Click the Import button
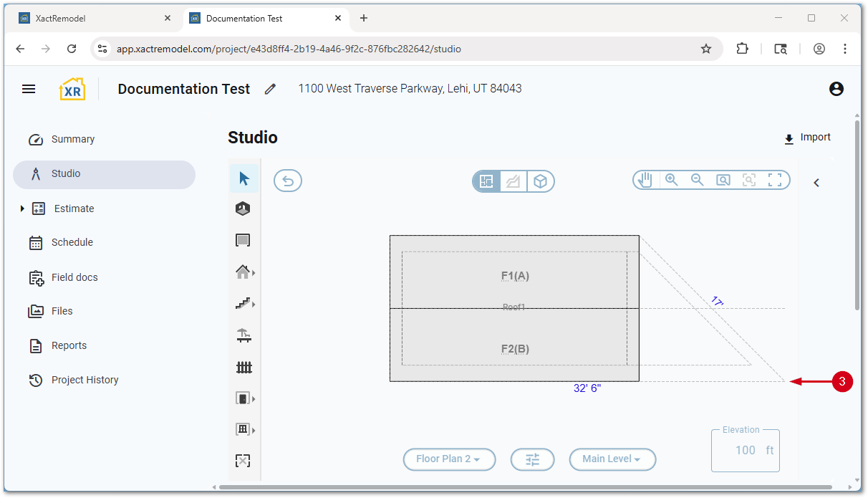This screenshot has width=868, height=498. 807,138
